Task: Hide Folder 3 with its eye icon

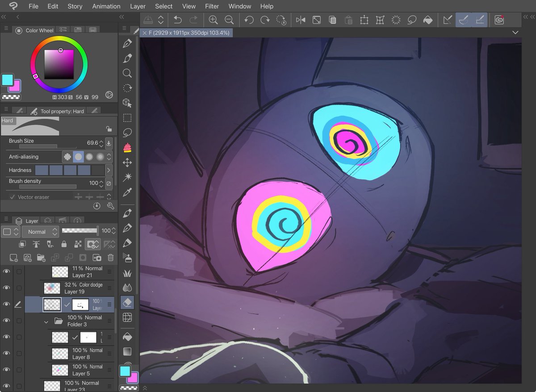Action: 6,321
